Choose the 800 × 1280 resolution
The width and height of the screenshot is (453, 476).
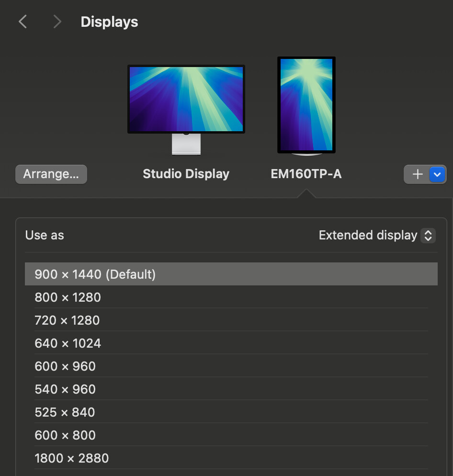pyautogui.click(x=231, y=297)
